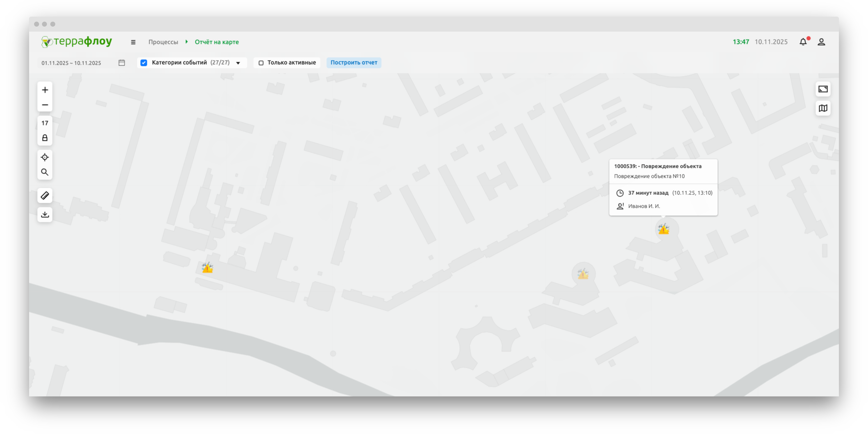Image resolution: width=868 pixels, height=438 pixels.
Task: Click the Terraflow logo
Action: 76,42
